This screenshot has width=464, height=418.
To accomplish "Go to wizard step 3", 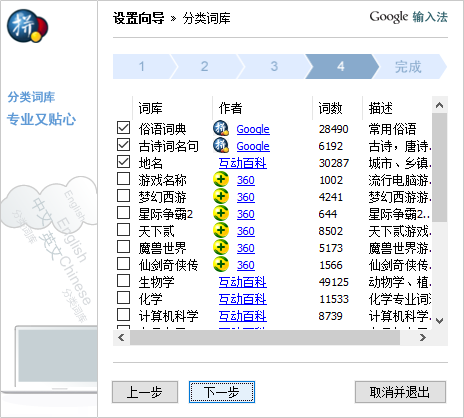I will point(274,66).
